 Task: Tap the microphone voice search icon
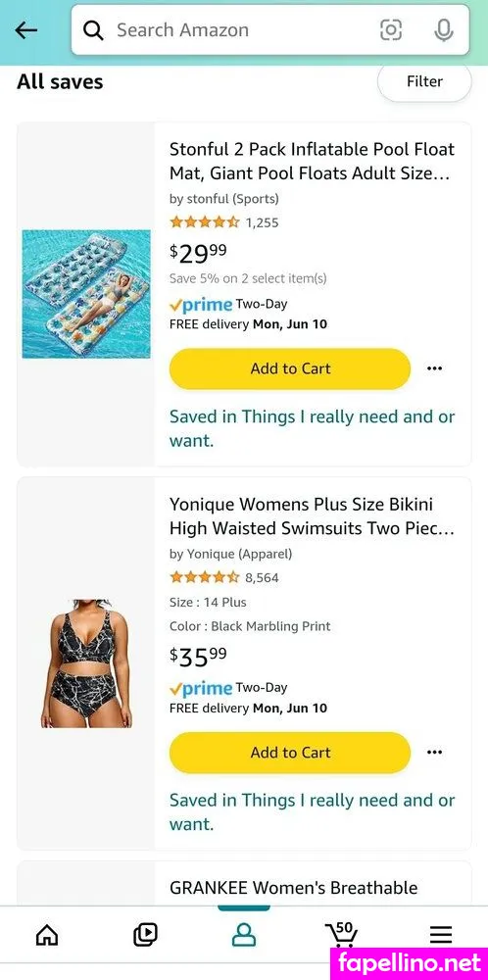click(444, 30)
